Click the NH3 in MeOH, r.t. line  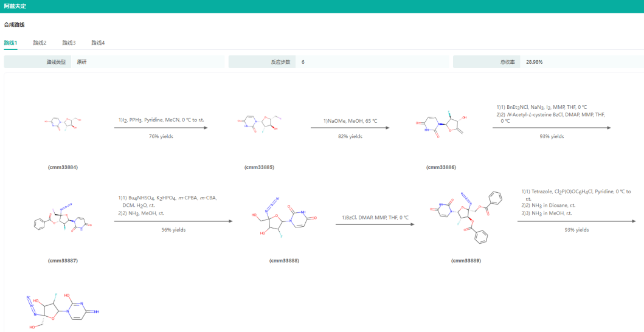tap(547, 213)
